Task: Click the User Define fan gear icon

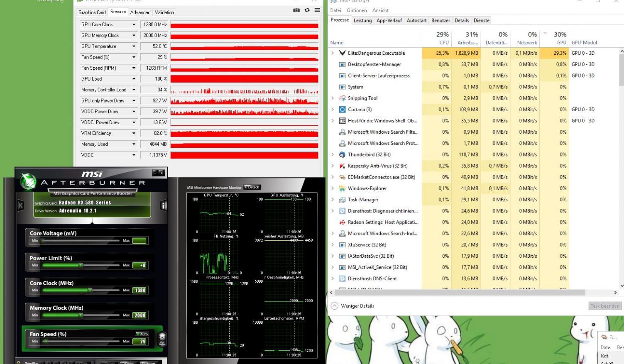Action: 162,338
